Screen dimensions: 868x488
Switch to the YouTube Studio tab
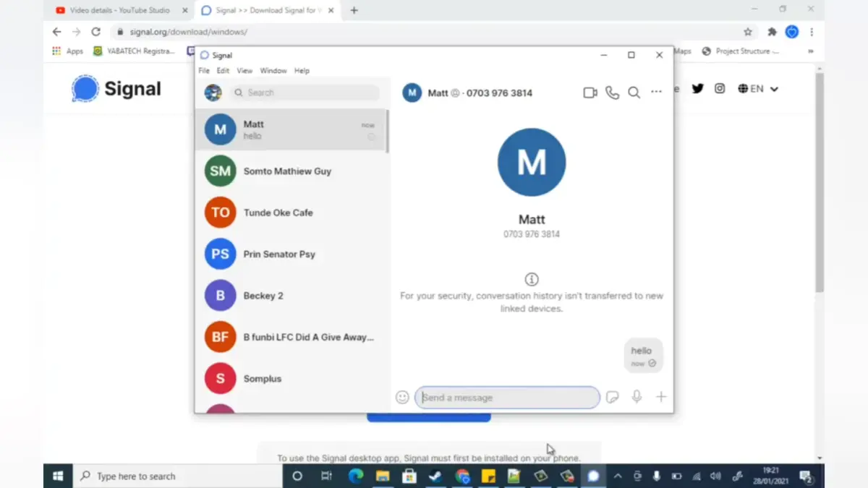[119, 10]
